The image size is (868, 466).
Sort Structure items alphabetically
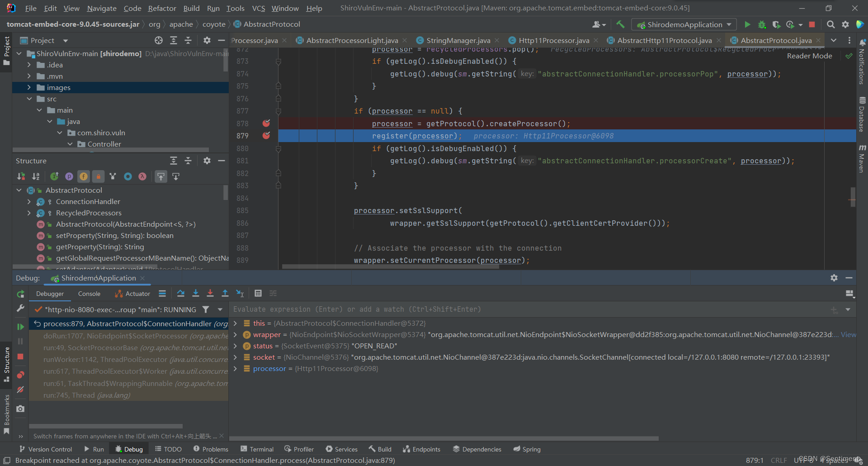[x=36, y=176]
